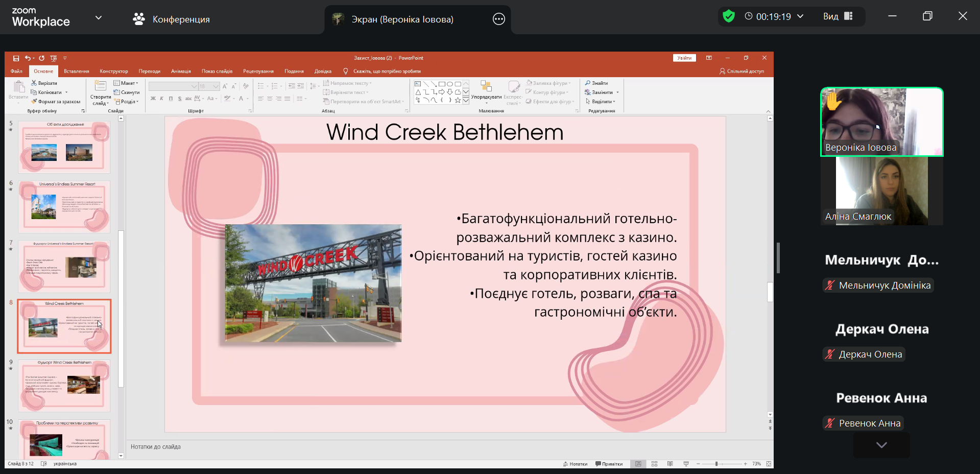
Task: Open the Zoom Workplace dropdown chevron
Action: pos(99,18)
